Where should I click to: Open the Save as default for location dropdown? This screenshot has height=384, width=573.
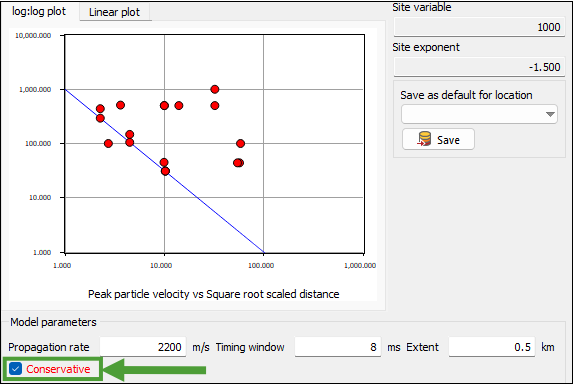[479, 114]
